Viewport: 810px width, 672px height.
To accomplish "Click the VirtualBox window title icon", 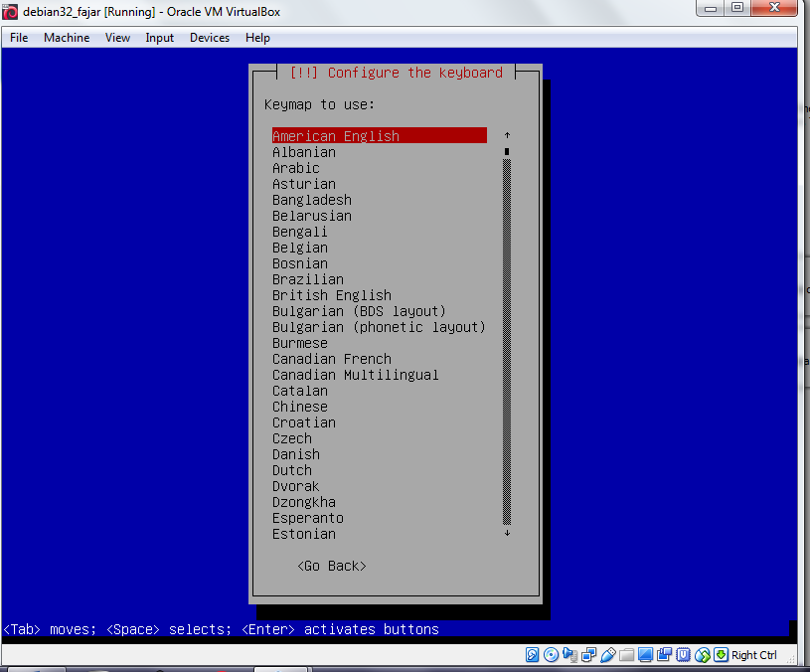I will 10,11.
